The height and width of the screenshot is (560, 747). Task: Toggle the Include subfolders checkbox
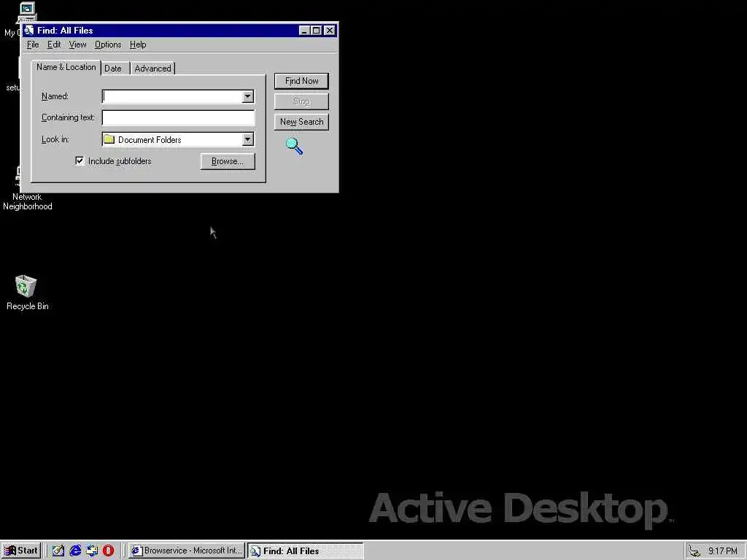pyautogui.click(x=80, y=161)
